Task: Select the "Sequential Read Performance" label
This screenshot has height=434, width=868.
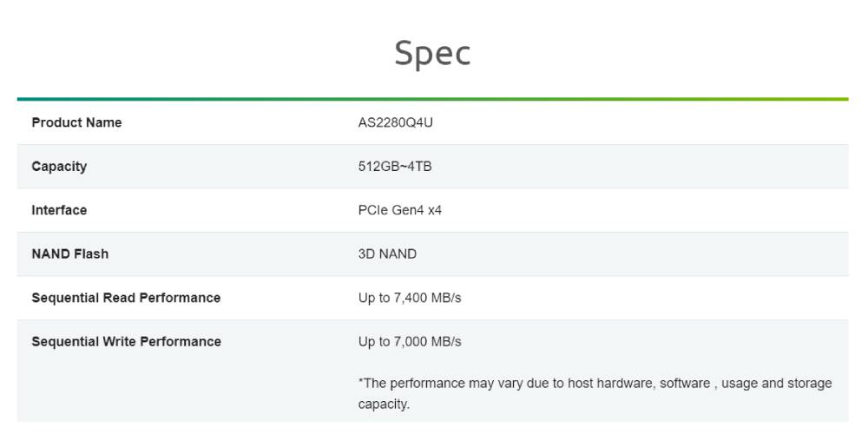Action: coord(126,298)
